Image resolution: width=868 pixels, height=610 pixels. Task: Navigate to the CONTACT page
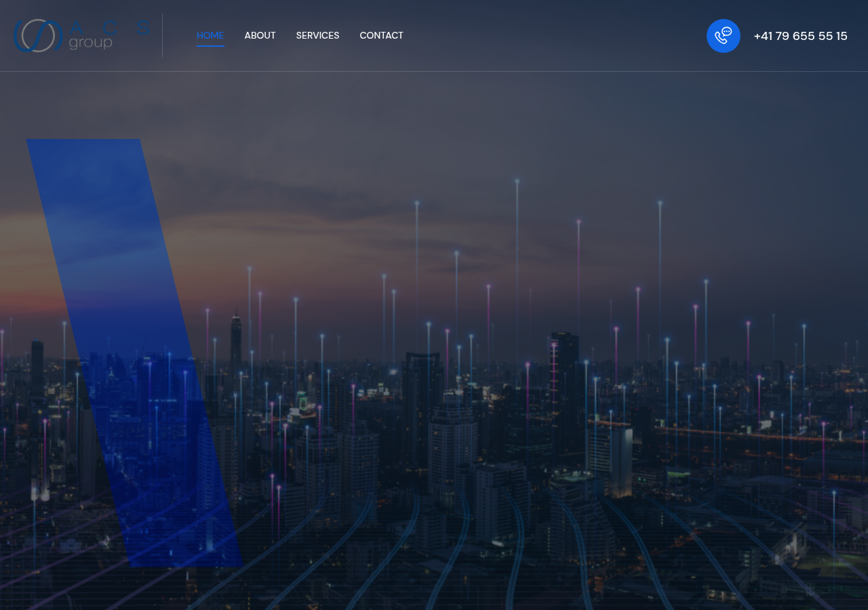(382, 35)
